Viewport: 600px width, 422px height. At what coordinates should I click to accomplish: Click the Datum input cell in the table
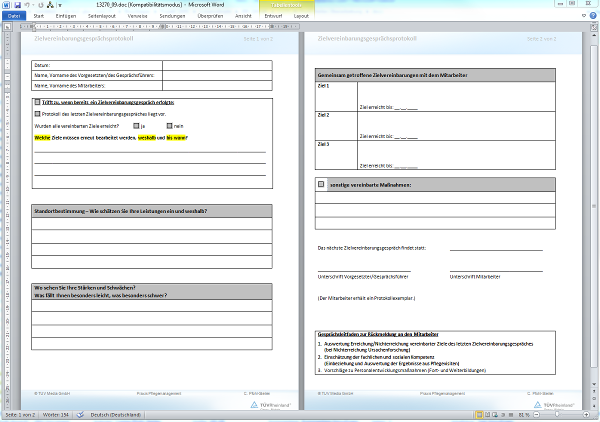tap(216, 65)
